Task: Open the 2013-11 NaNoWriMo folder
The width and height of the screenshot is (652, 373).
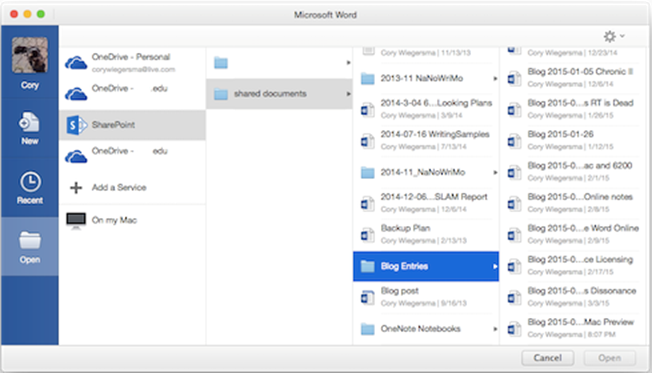Action: 426,78
